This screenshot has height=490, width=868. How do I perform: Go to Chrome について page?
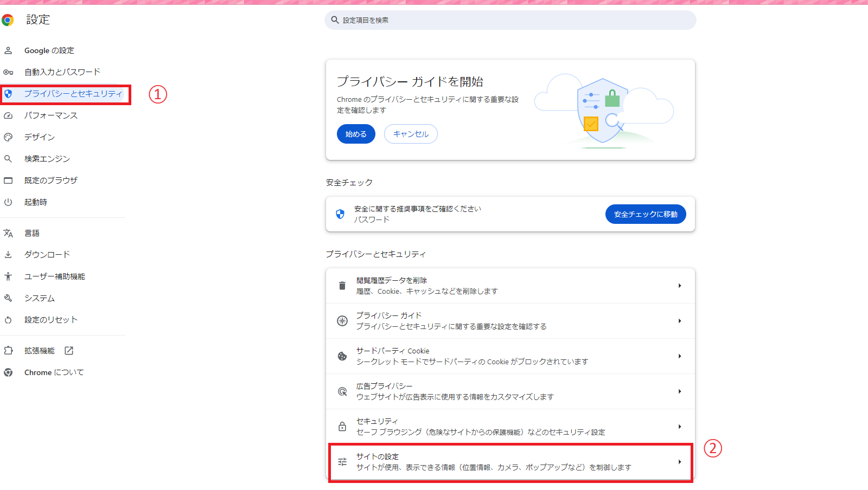pyautogui.click(x=54, y=372)
